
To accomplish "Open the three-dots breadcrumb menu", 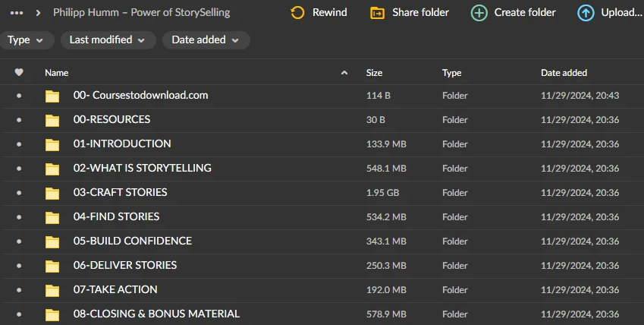I will tap(17, 13).
